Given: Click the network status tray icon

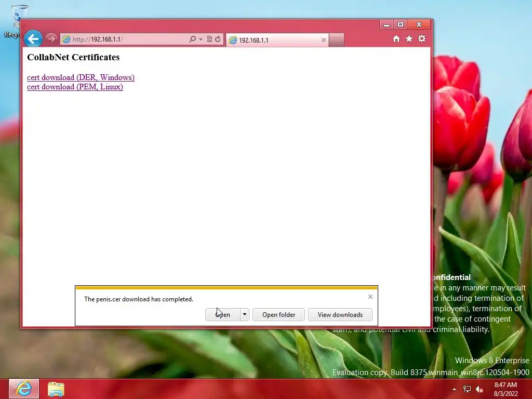Looking at the screenshot, I should click(467, 389).
